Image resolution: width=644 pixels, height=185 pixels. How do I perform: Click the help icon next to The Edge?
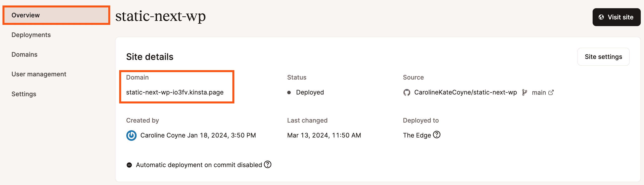point(436,135)
